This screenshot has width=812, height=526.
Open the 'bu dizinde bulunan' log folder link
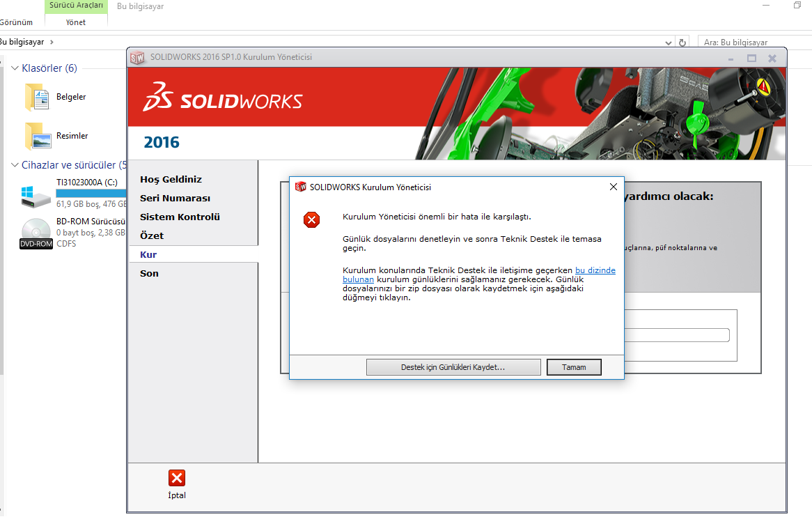(x=595, y=270)
